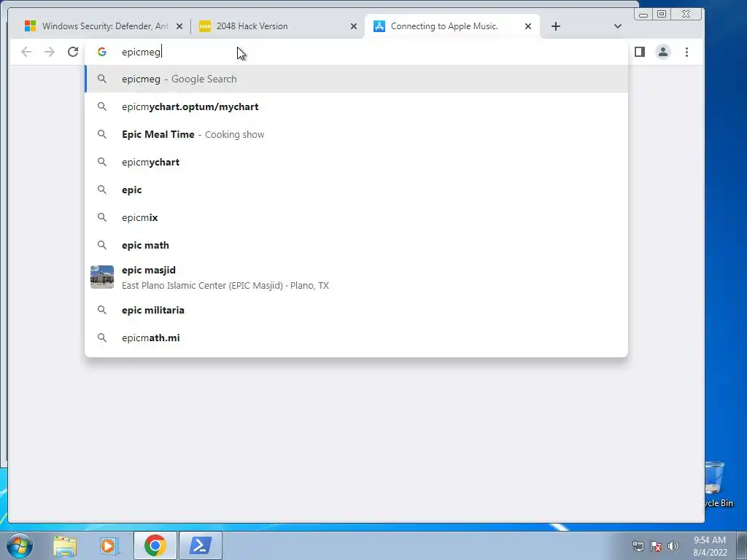Viewport: 747px width, 560px height.
Task: Launch Windows Media Player from taskbar
Action: click(109, 546)
